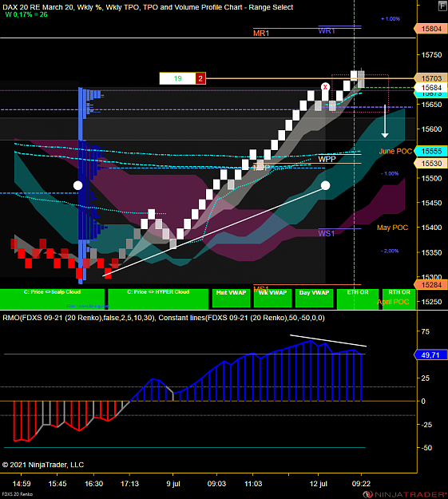448x499 pixels.
Task: Click the WR1 pivot label
Action: pos(327,31)
